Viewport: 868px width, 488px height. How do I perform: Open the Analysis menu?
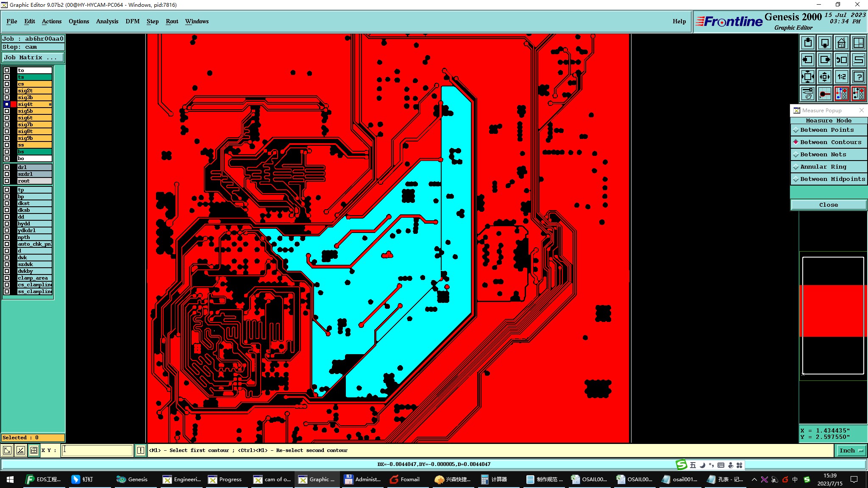pos(107,21)
